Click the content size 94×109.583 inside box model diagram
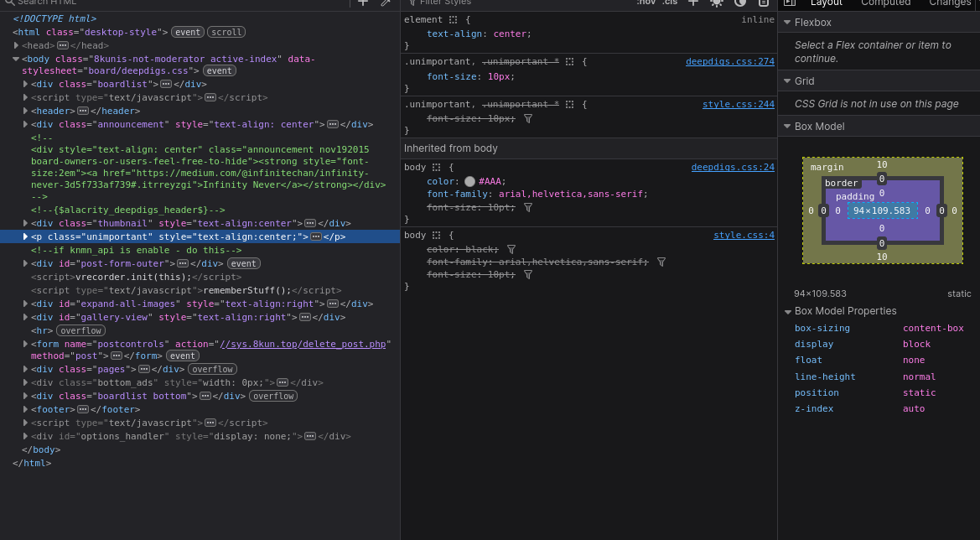This screenshot has width=980, height=540. coord(882,210)
